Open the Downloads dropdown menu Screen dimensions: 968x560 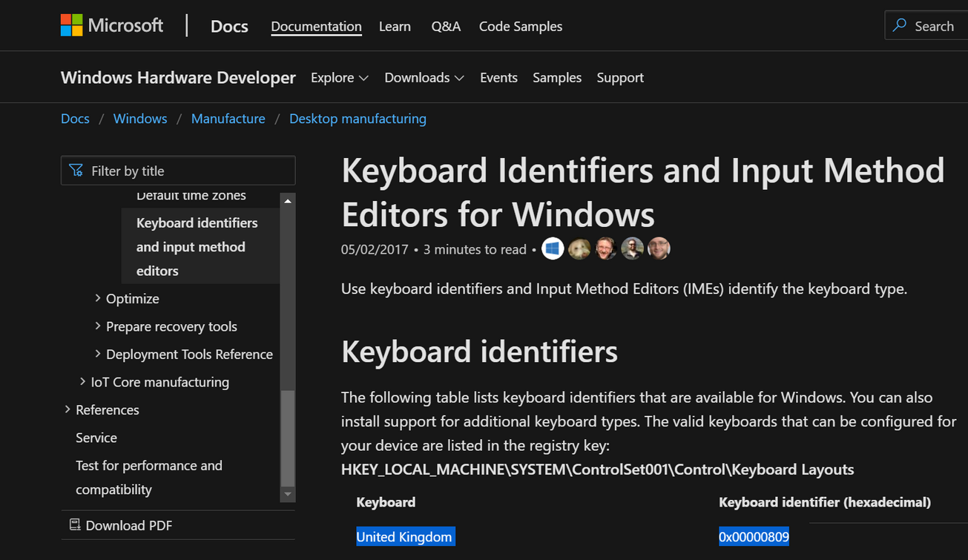point(424,78)
